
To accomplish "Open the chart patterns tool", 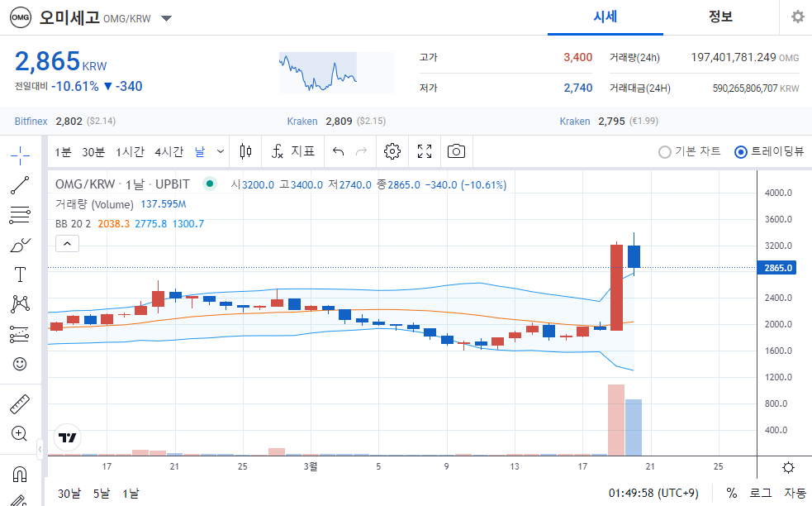I will pos(20,303).
